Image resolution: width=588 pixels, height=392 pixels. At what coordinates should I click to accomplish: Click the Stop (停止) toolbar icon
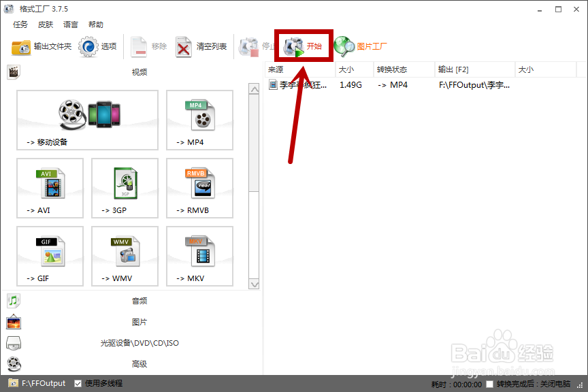click(x=248, y=47)
